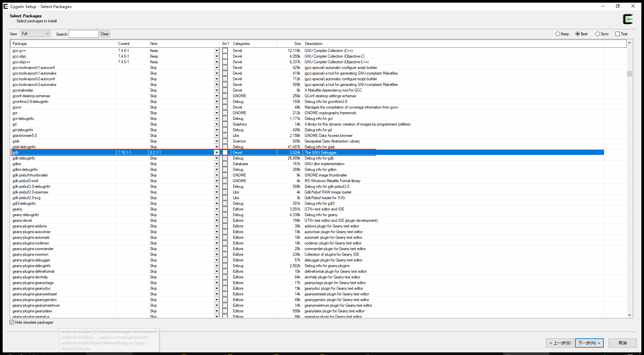Image resolution: width=644 pixels, height=355 pixels.
Task: Click the scrollbar down arrow
Action: [x=629, y=315]
